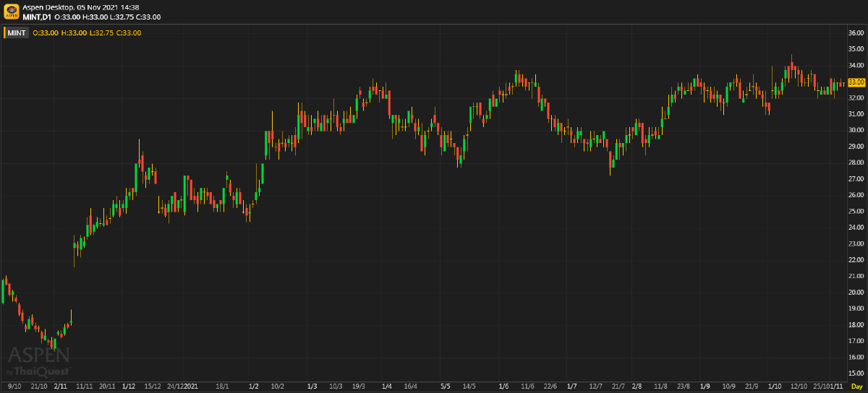This screenshot has height=393, width=868.
Task: Click the 12/10 date axis label
Action: coord(799,387)
